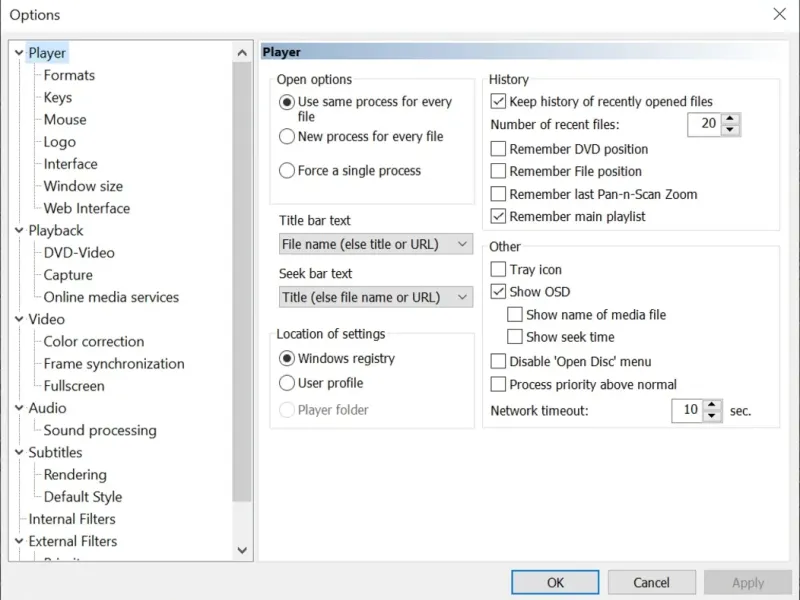Select the Playback category
Image resolution: width=800 pixels, height=600 pixels.
point(56,231)
